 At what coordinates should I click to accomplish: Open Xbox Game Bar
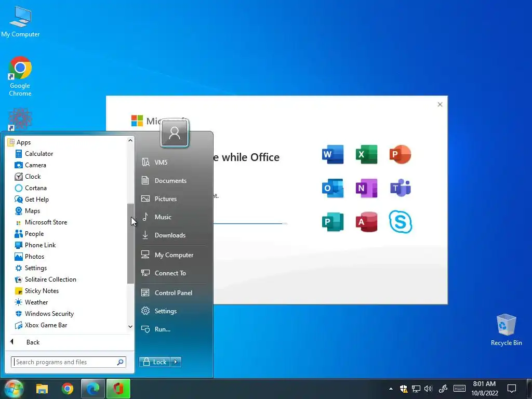[x=41, y=325]
